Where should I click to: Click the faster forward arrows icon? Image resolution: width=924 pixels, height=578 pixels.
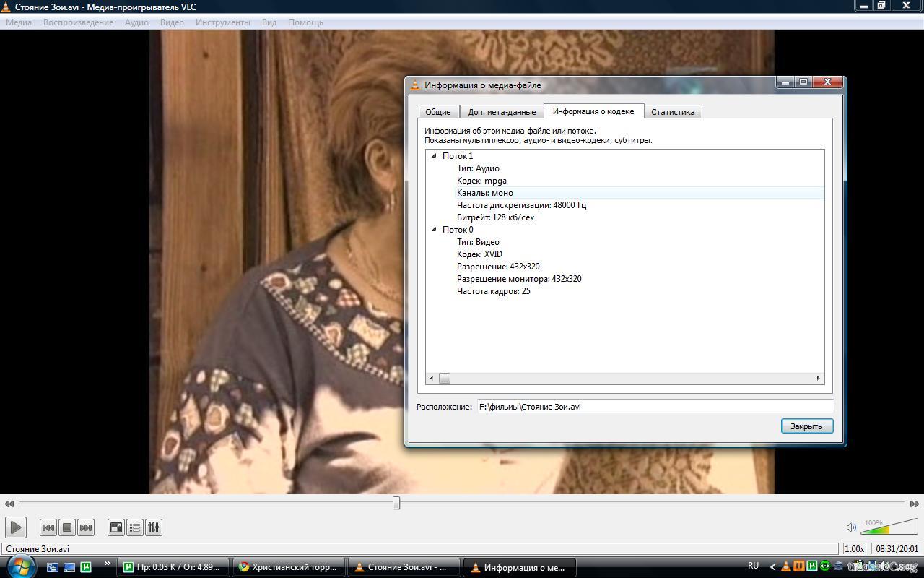(914, 504)
